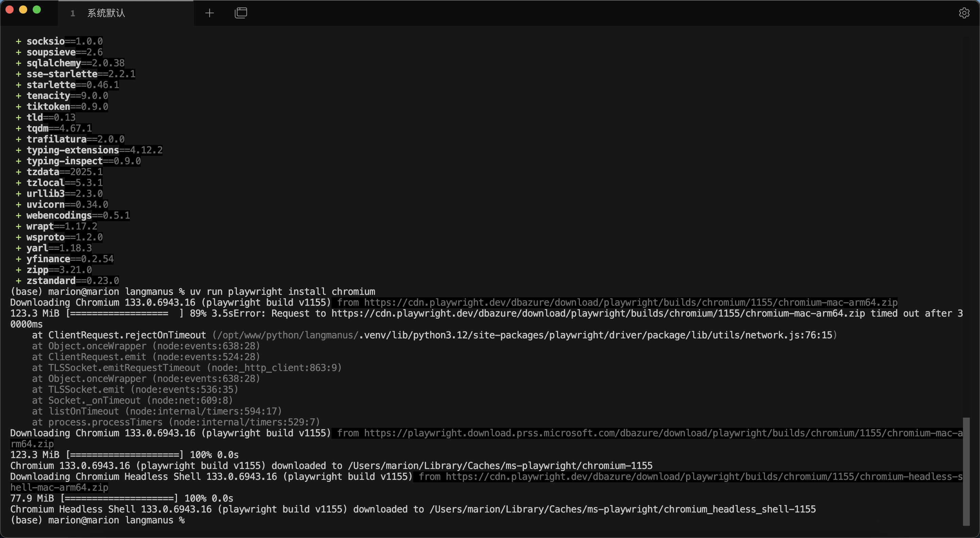Close the terminal window with red button
980x538 pixels.
click(10, 10)
